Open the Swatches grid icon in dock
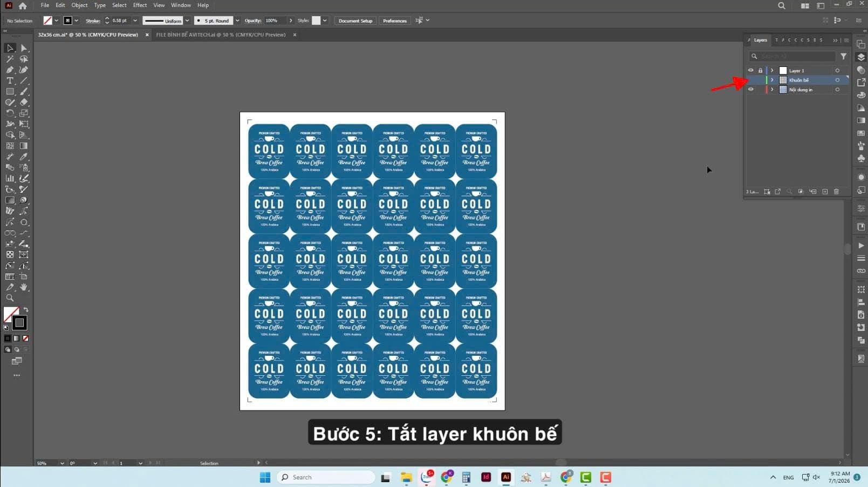 pyautogui.click(x=861, y=133)
